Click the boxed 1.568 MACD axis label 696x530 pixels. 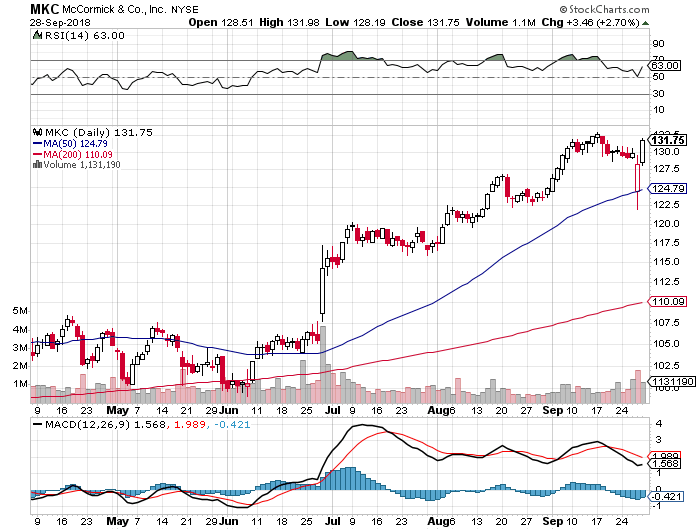[x=665, y=464]
